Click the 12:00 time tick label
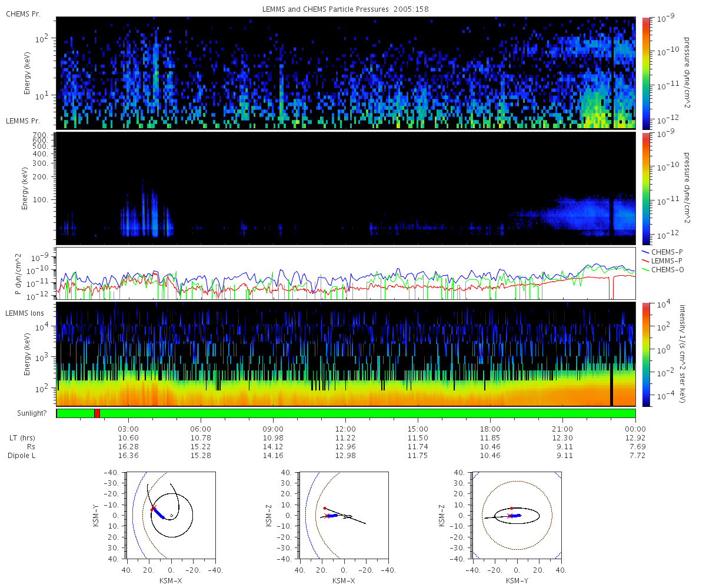Image resolution: width=706 pixels, height=588 pixels. (345, 429)
